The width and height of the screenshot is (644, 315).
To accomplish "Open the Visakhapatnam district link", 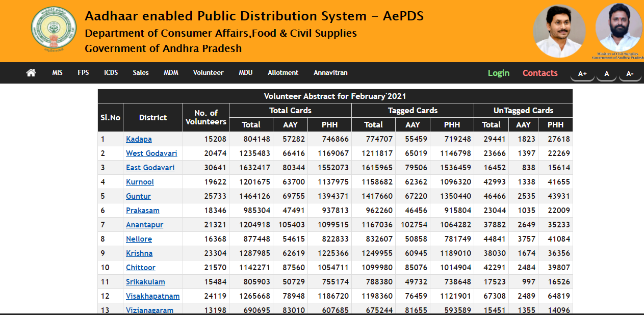I will click(x=152, y=296).
